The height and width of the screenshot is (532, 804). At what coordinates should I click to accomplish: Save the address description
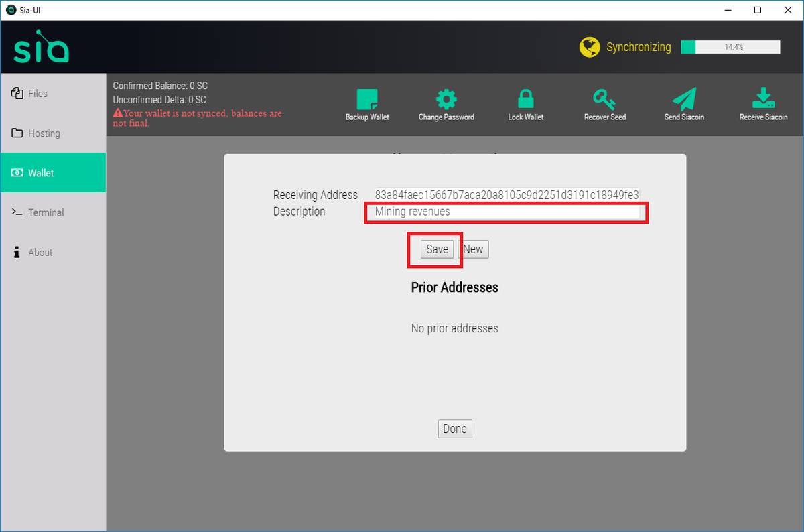click(x=436, y=249)
